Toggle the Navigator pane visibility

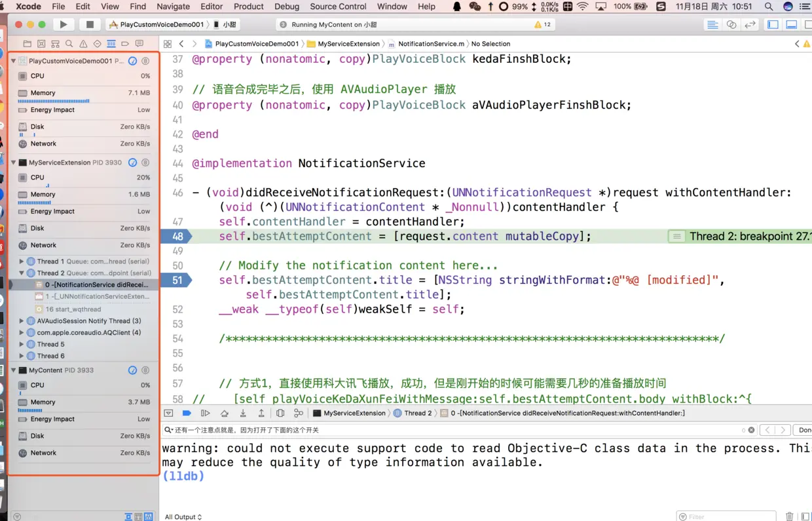[x=773, y=24]
